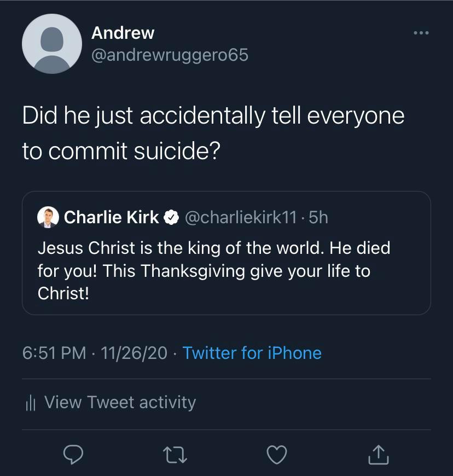Open the three-dot more options menu
Screen dimensions: 453x476
click(421, 33)
